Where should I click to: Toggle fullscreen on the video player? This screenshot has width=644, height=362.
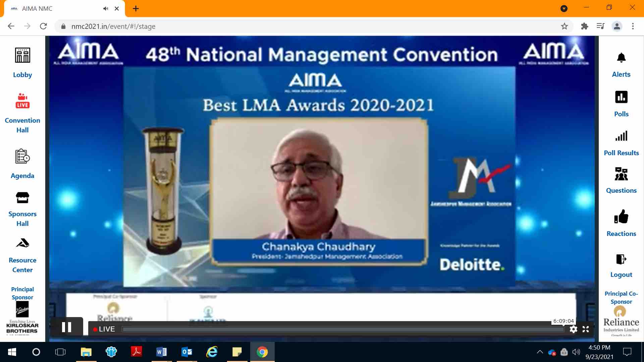tap(586, 329)
